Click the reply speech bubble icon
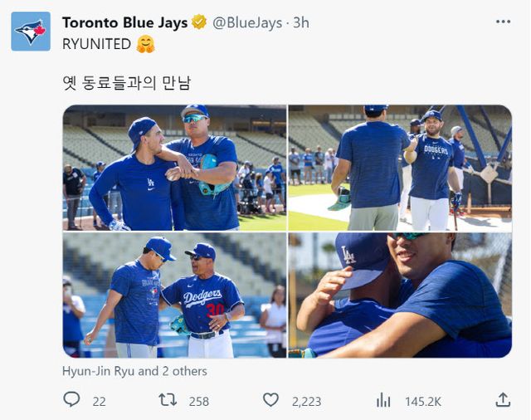Viewport: 531px width, 420px height. tap(72, 400)
